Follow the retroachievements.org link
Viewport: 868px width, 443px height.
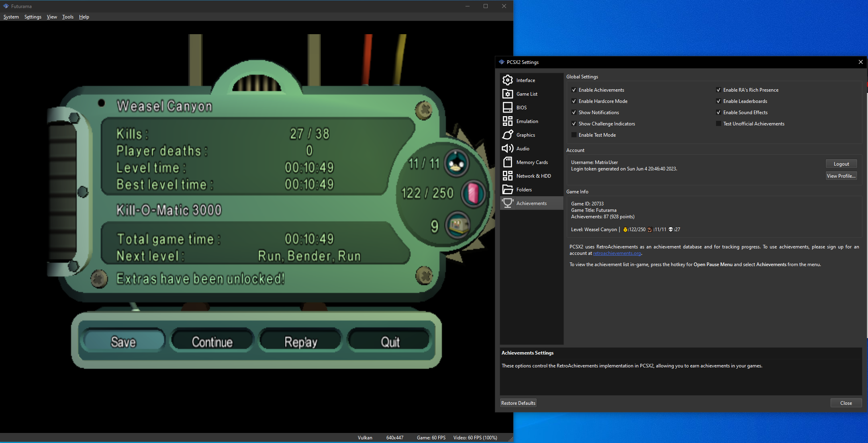[x=617, y=253]
